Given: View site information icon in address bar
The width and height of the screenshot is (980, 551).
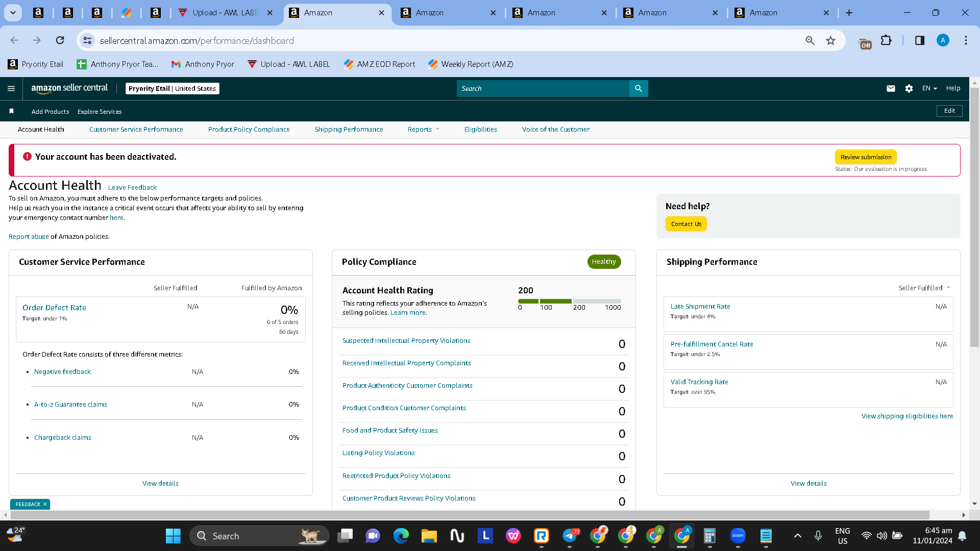Looking at the screenshot, I should (88, 40).
